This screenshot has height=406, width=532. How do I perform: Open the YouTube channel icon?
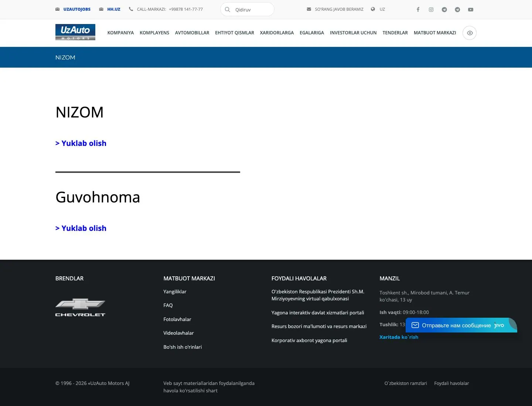point(471,10)
